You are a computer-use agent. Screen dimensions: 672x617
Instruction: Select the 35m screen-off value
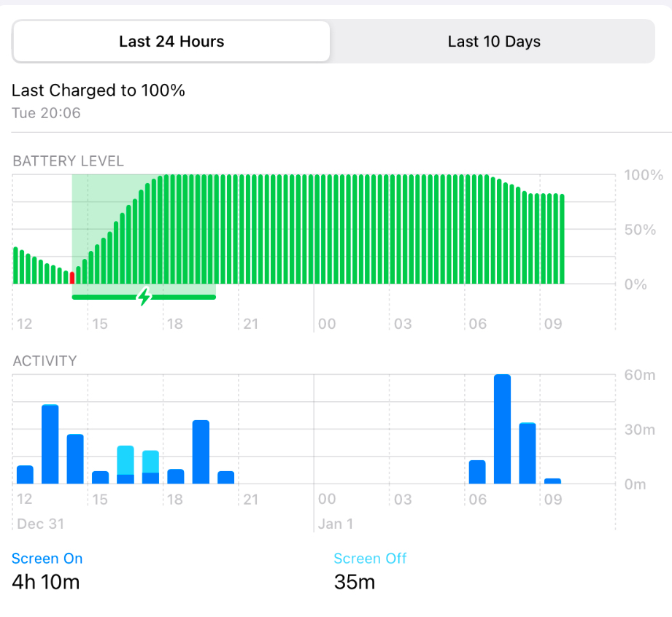[355, 582]
